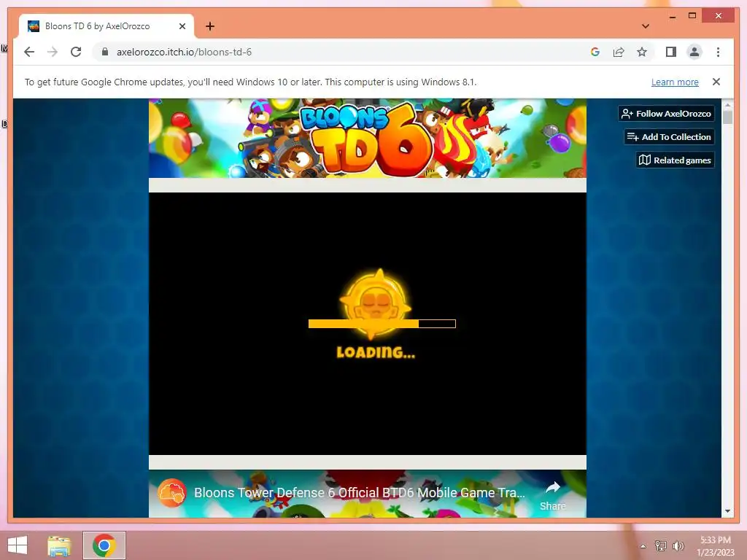Click the Bloons TD 6 banner image
This screenshot has height=560, width=747.
(x=368, y=138)
